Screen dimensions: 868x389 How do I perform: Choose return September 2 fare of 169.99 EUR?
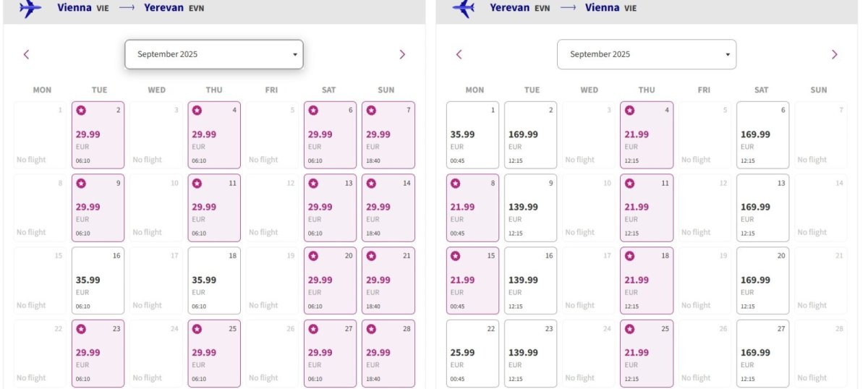click(x=530, y=135)
